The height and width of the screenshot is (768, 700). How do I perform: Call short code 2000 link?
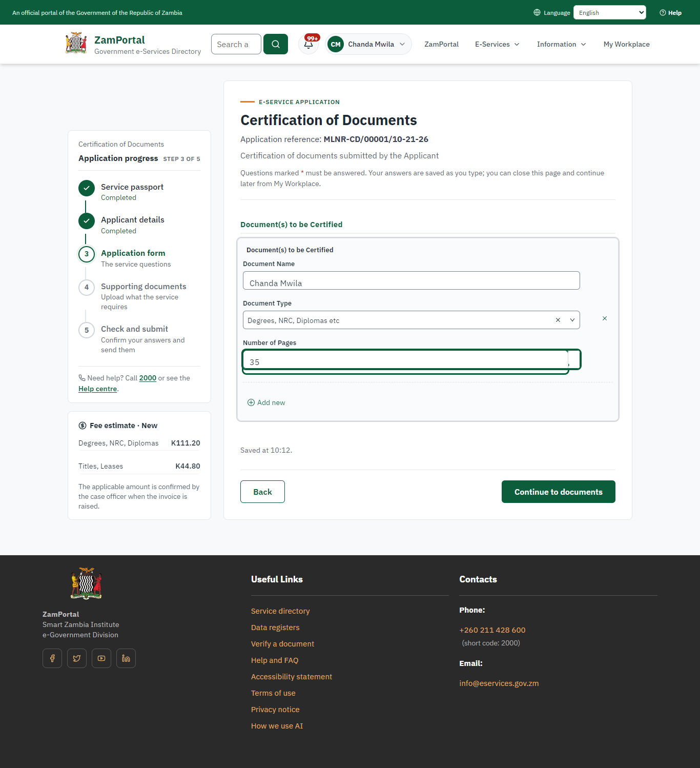pos(148,378)
